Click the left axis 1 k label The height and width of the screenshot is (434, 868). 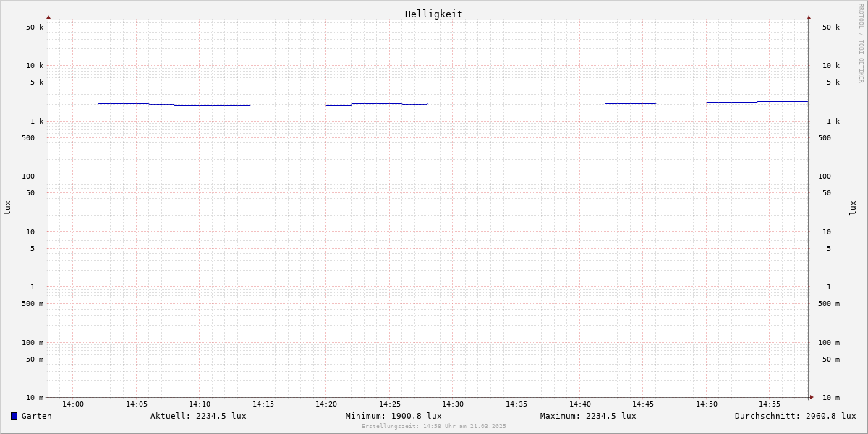point(37,122)
